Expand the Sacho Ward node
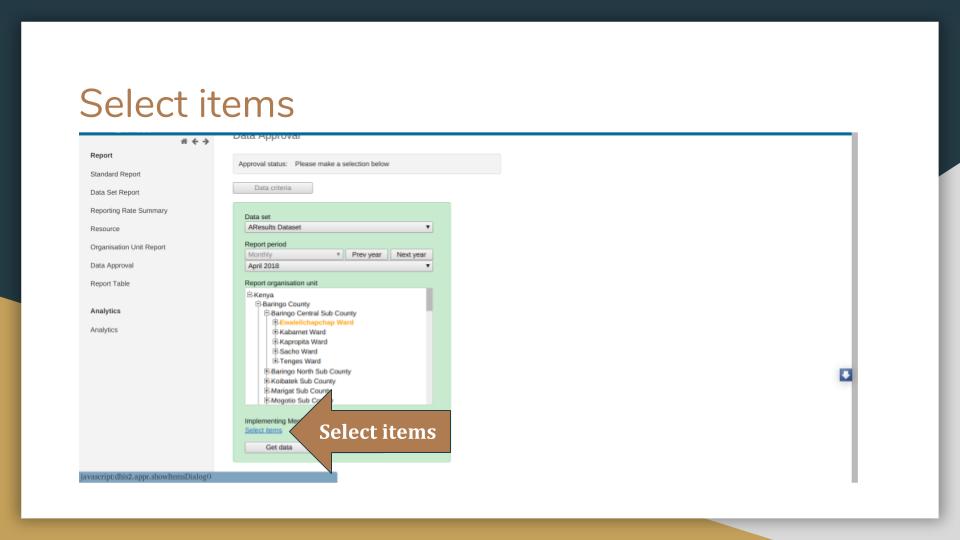The image size is (960, 540). 275,351
